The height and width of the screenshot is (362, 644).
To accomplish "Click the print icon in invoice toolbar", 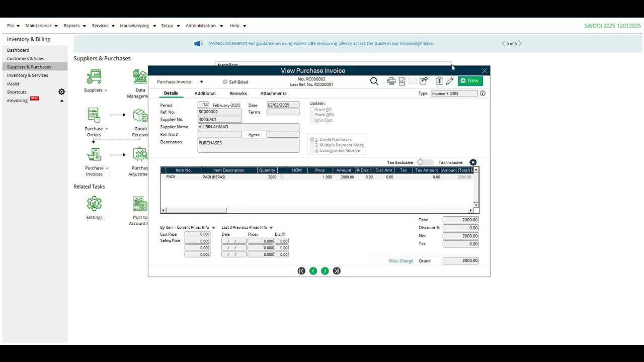I will (x=391, y=81).
